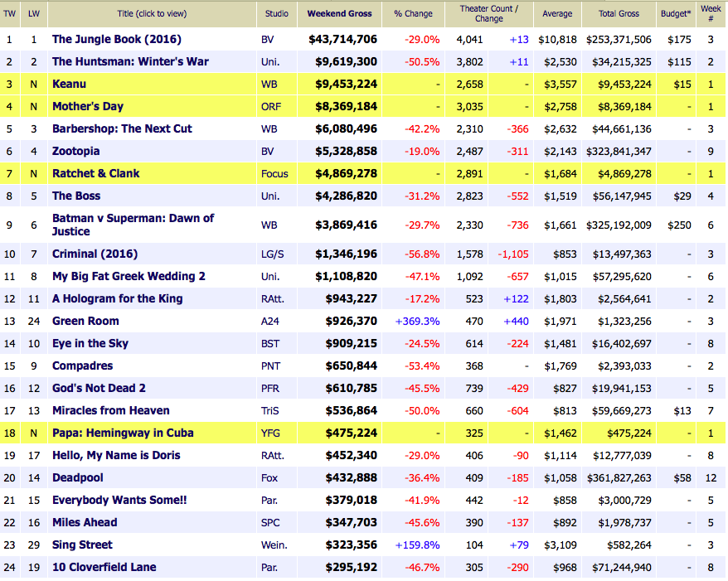Open the PNT studio link
728x581 pixels.
coord(270,366)
